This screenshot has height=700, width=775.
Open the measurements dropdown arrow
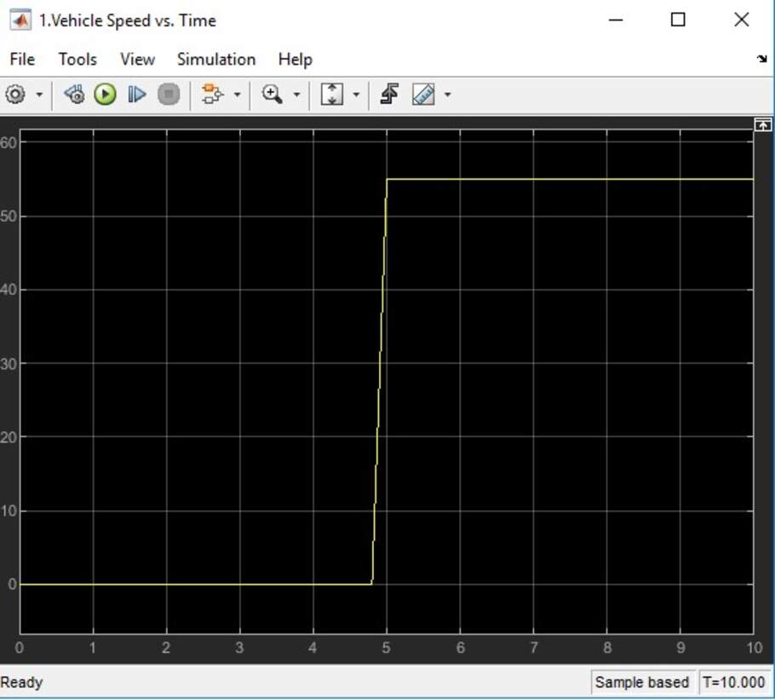pos(447,95)
